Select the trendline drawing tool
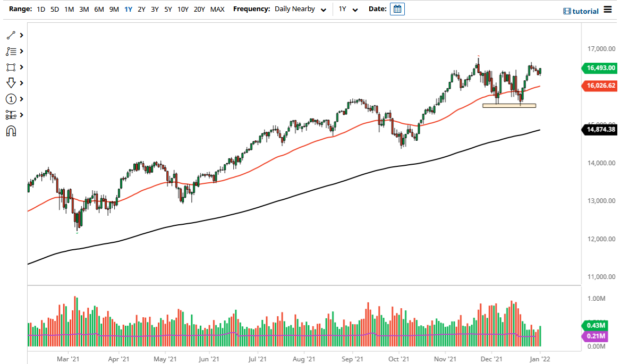The width and height of the screenshot is (620, 364). coord(11,35)
